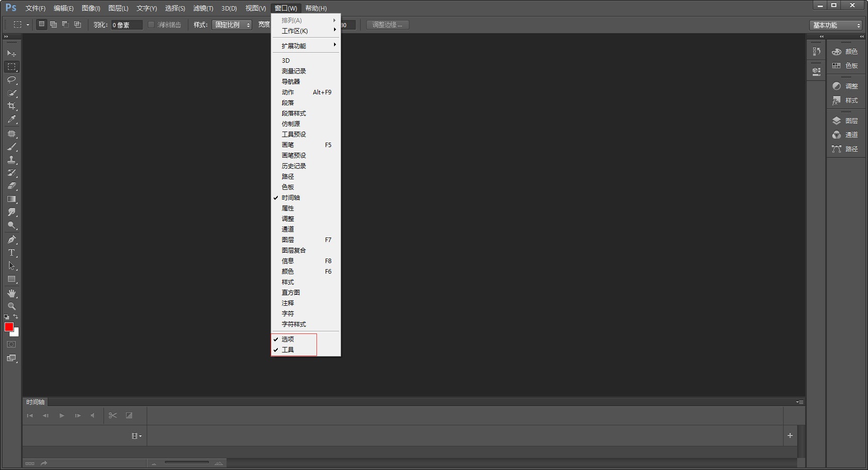This screenshot has height=470, width=868.
Task: Select the Crop tool
Action: (x=12, y=106)
